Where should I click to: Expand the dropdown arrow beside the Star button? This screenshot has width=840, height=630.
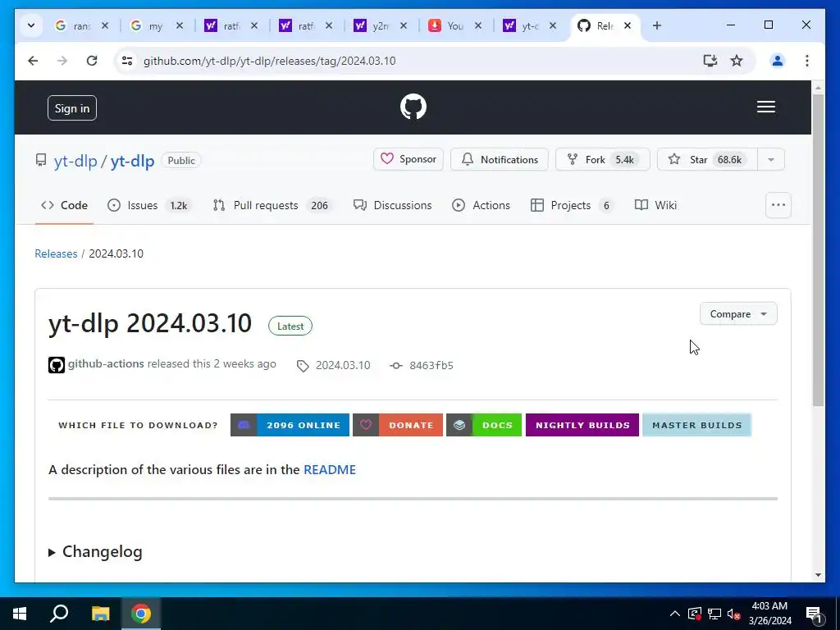point(771,159)
